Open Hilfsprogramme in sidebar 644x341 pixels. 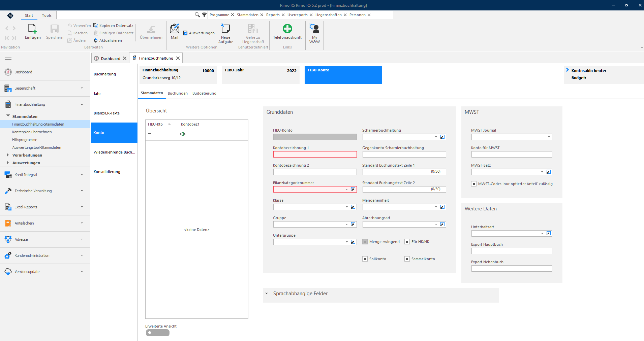25,140
